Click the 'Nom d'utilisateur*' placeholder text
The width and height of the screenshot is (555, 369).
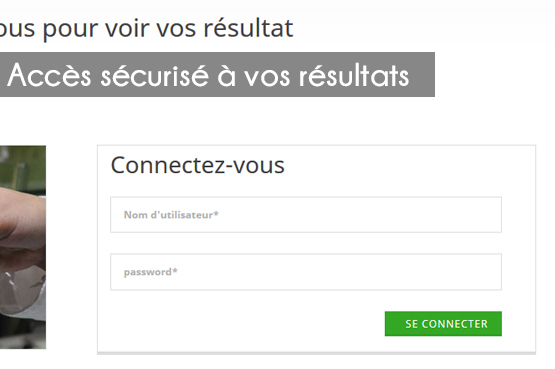pos(171,215)
